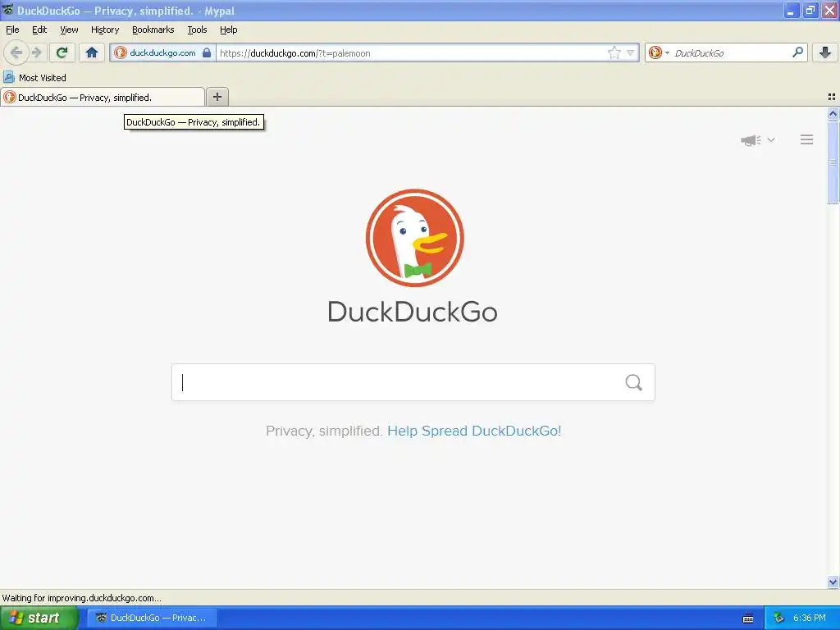Open the Downloads arrow button
The height and width of the screenshot is (630, 840).
click(825, 52)
